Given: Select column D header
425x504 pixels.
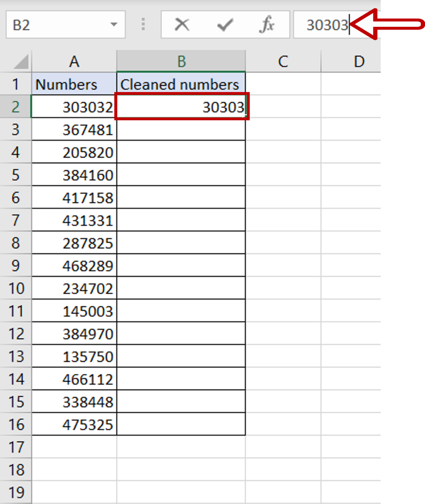Looking at the screenshot, I should (351, 61).
